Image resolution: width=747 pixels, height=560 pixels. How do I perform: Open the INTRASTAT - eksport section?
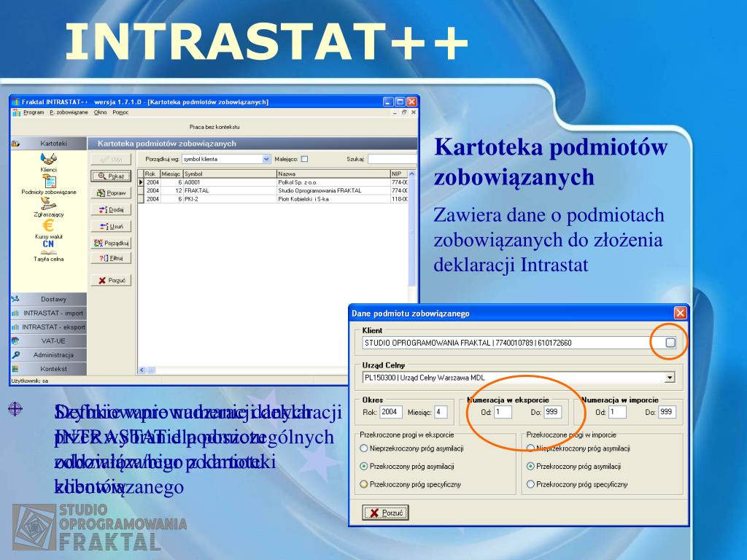pyautogui.click(x=49, y=327)
